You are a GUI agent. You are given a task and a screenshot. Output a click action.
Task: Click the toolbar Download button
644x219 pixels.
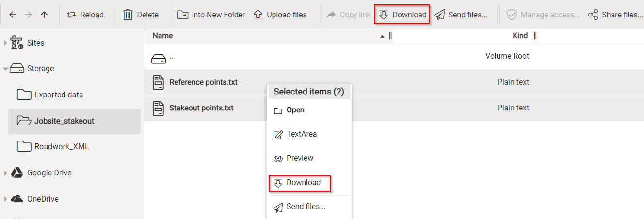click(402, 15)
